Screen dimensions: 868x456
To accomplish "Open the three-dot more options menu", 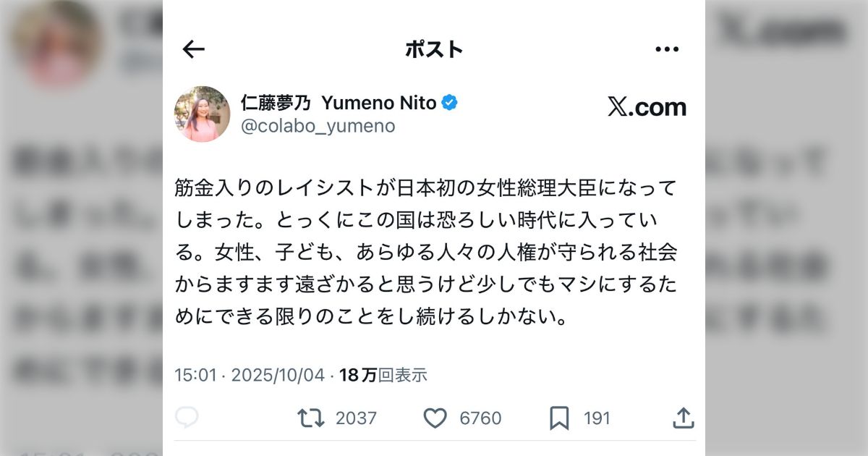I will (x=666, y=49).
